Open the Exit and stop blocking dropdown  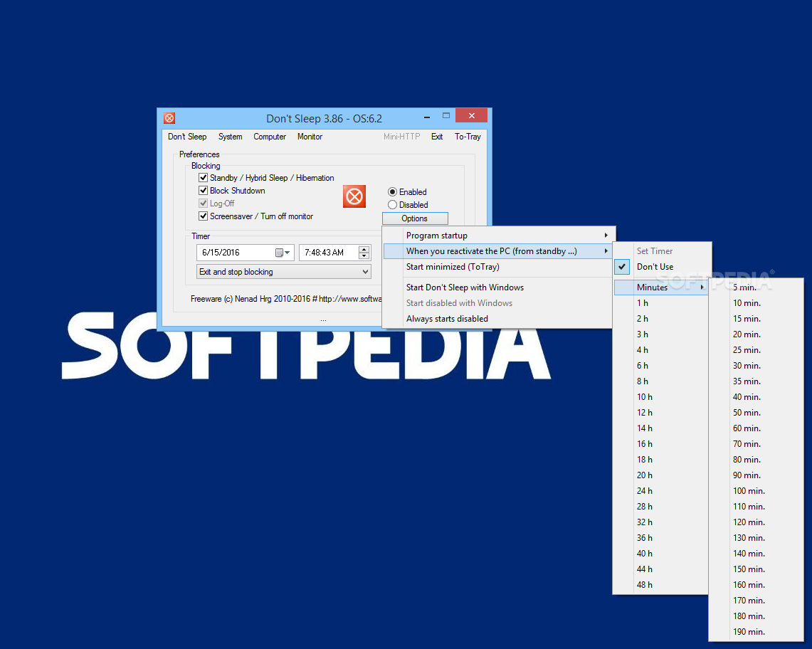284,272
